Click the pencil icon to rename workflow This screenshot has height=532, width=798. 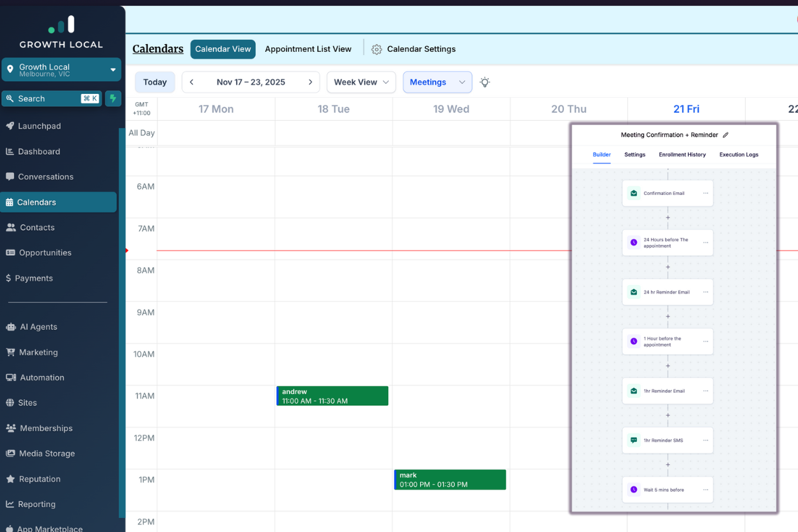point(725,135)
